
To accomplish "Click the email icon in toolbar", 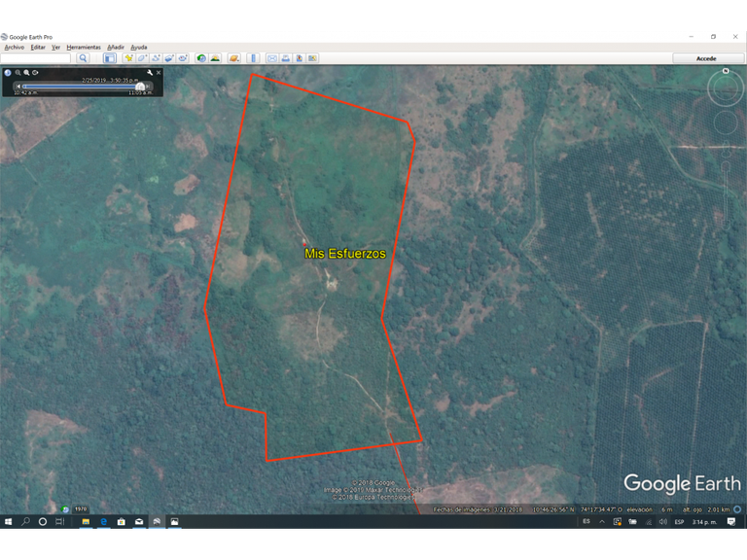I will click(271, 58).
